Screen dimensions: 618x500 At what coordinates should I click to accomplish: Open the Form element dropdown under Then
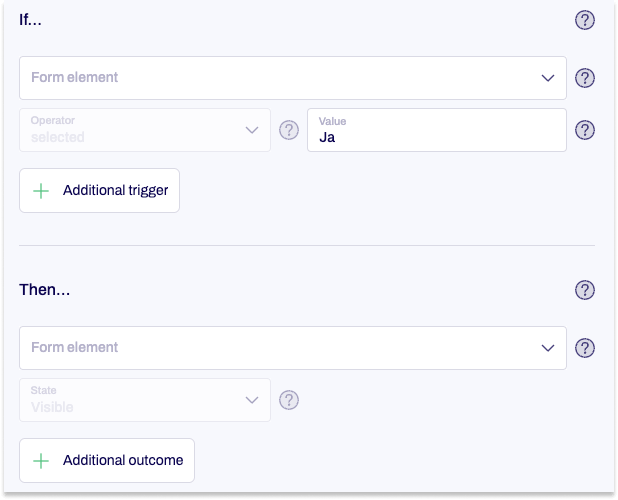[x=280, y=348]
